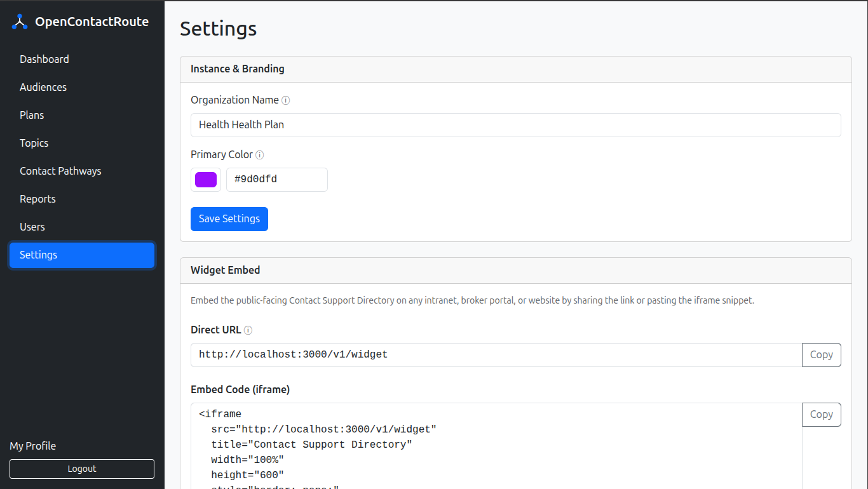
Task: Go to the Reports page
Action: [x=37, y=199]
